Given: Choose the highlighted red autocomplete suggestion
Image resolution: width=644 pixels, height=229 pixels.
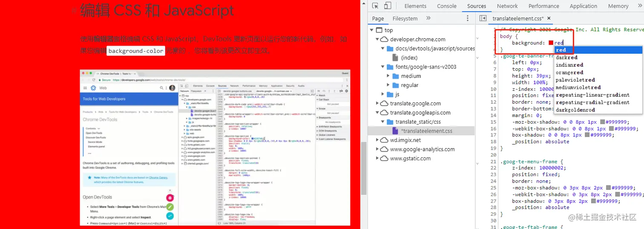Looking at the screenshot, I should (598, 50).
